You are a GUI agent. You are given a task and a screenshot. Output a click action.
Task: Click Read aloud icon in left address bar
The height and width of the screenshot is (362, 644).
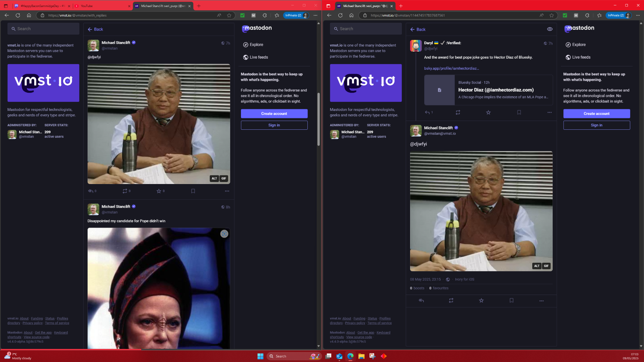pyautogui.click(x=219, y=15)
